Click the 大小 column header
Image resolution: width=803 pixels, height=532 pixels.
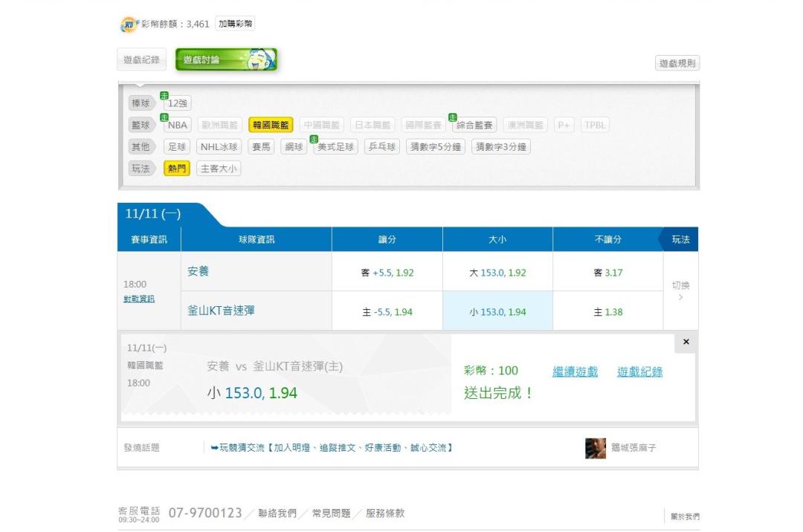point(497,239)
